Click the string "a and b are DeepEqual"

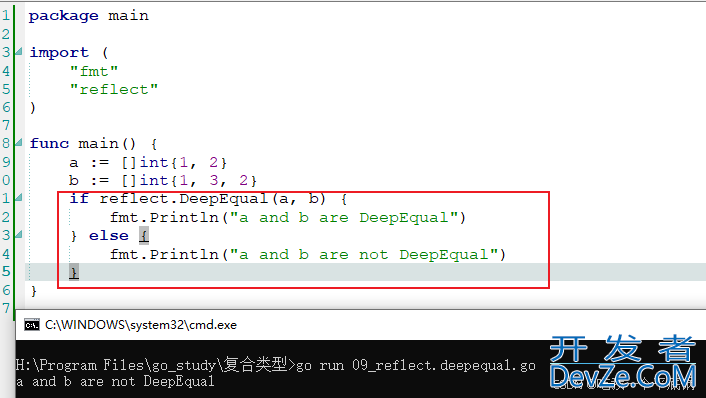coord(344,217)
